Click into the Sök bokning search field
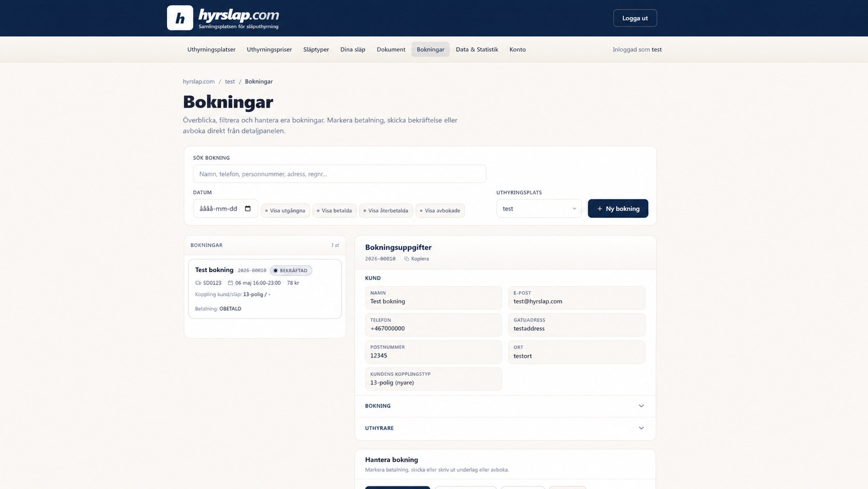 coord(340,174)
